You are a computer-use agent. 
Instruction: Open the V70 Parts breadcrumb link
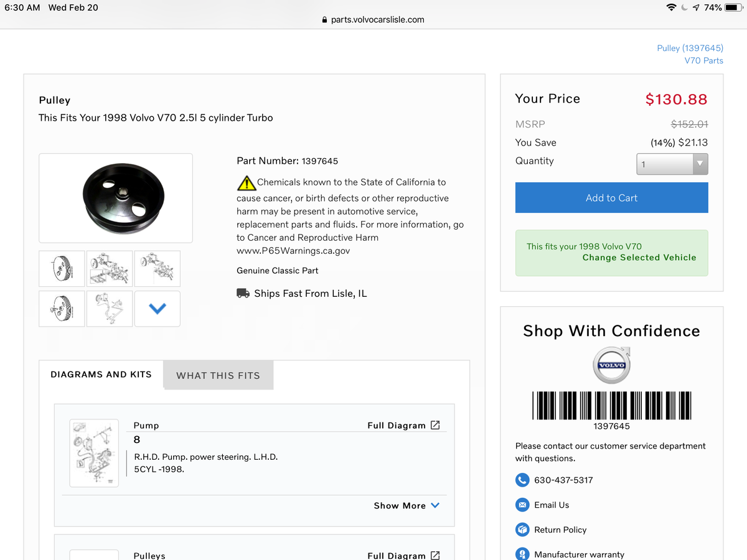click(703, 60)
